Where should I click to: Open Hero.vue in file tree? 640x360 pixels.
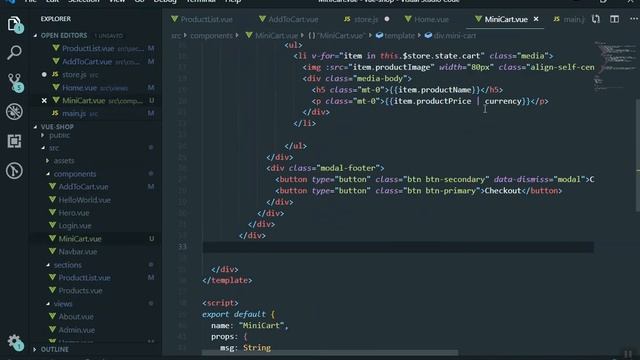pyautogui.click(x=74, y=213)
